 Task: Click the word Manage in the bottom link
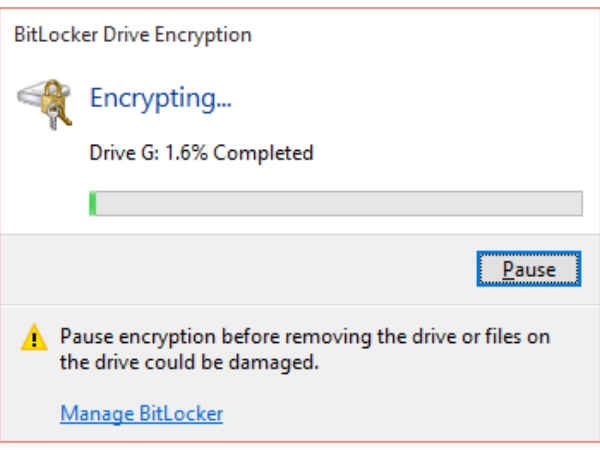coord(97,414)
